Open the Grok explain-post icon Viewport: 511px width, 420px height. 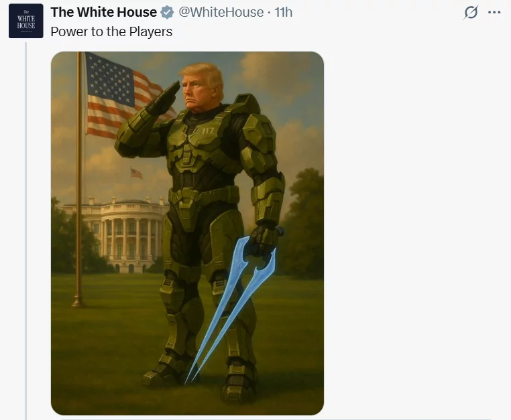click(471, 12)
